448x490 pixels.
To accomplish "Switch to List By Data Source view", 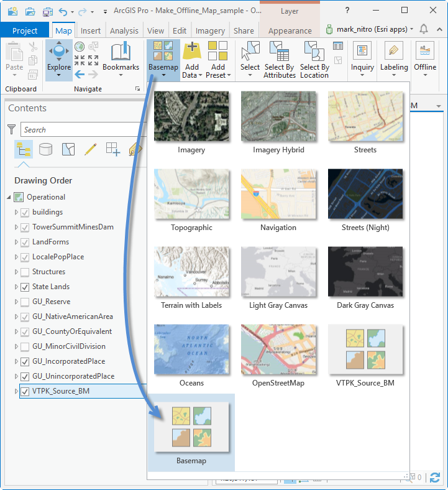I will pyautogui.click(x=45, y=149).
